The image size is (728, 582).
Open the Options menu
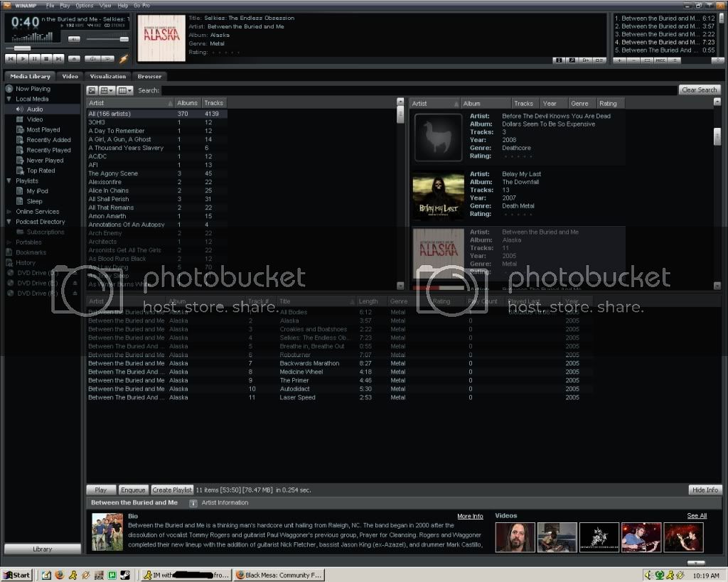(x=85, y=6)
